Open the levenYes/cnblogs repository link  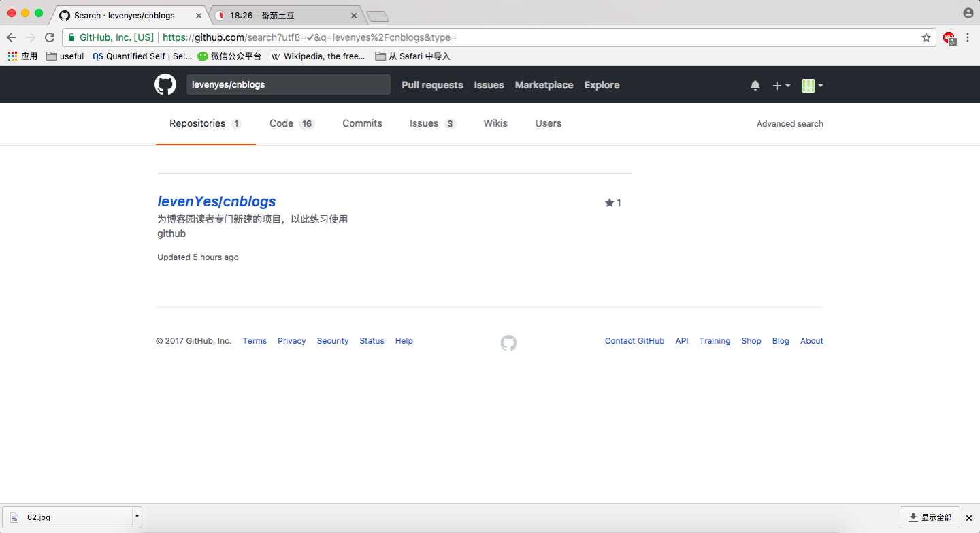[x=216, y=201]
